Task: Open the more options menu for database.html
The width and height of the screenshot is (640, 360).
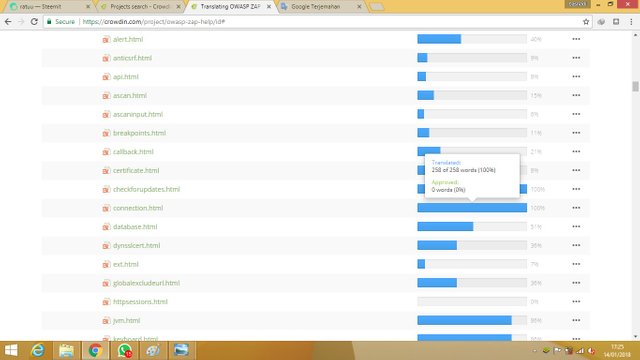Action: (576, 227)
